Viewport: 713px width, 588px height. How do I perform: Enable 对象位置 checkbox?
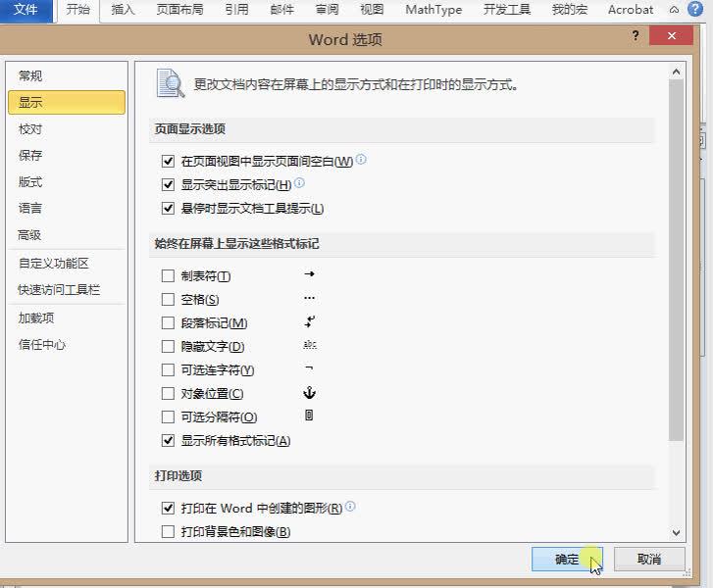(168, 394)
